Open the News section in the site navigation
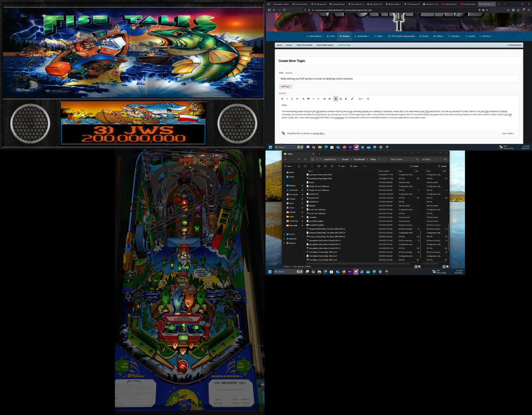 [x=331, y=36]
